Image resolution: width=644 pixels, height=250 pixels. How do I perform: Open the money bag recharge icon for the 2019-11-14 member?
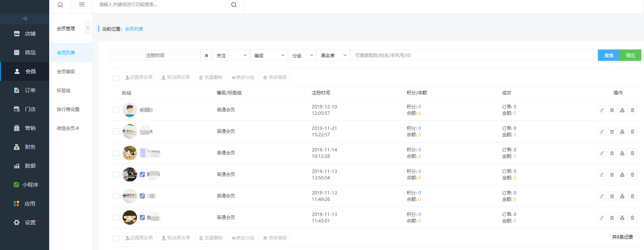pos(622,153)
